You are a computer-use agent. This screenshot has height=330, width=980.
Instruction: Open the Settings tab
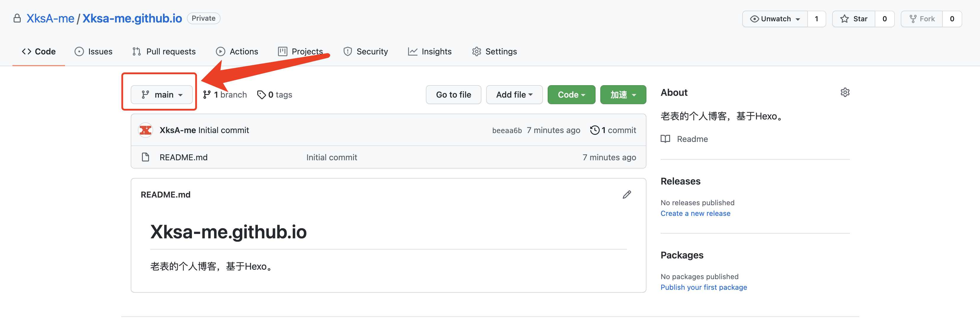494,51
